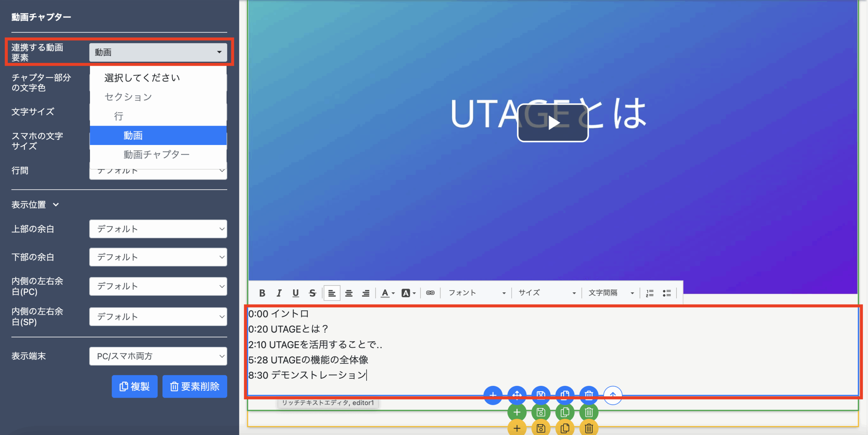Click the '5:28 UTAGEの機能の全体像' line

(308, 360)
